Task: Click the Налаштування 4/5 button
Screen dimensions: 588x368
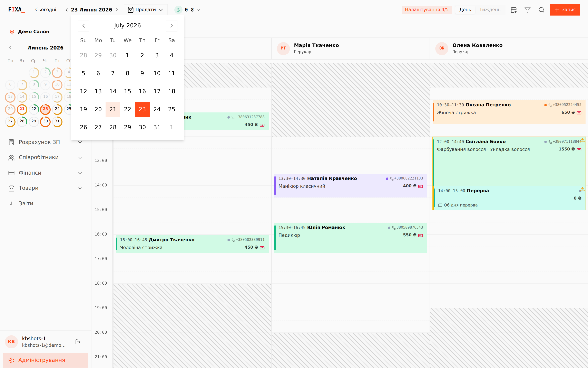Action: coord(427,10)
